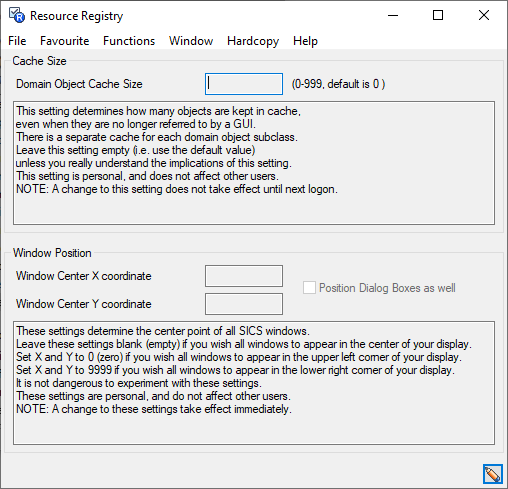The height and width of the screenshot is (489, 508).
Task: Open the Functions menu
Action: [x=129, y=41]
